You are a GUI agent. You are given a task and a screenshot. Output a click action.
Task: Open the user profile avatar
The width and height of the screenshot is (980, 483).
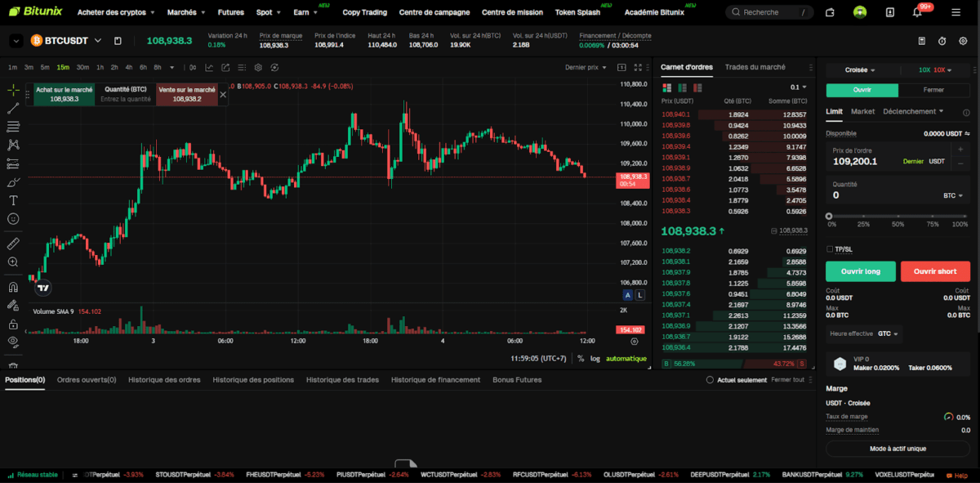tap(860, 12)
